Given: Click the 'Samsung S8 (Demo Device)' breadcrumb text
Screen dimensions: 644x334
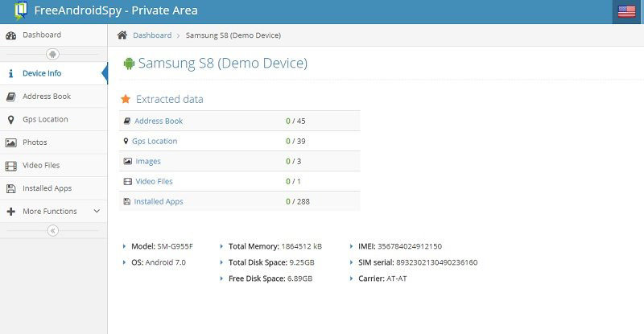Looking at the screenshot, I should pos(233,35).
